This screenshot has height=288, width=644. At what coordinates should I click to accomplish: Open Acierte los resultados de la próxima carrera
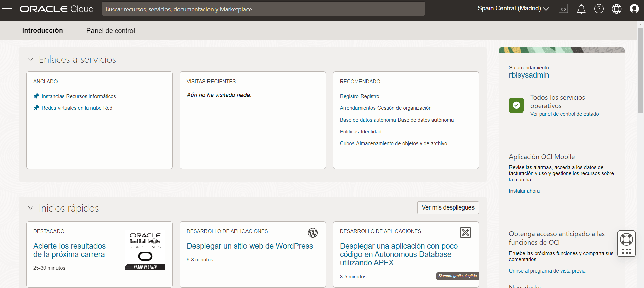point(69,250)
